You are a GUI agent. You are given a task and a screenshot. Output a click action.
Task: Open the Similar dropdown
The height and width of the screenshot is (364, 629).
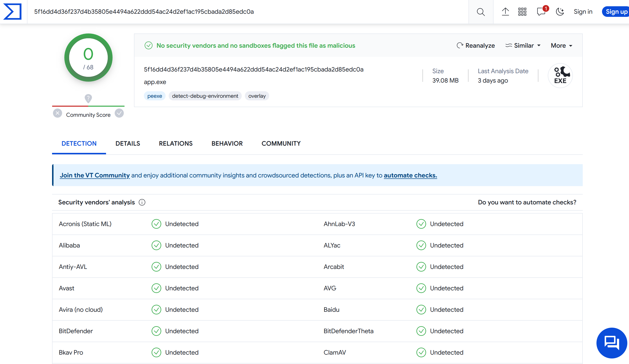pos(523,46)
